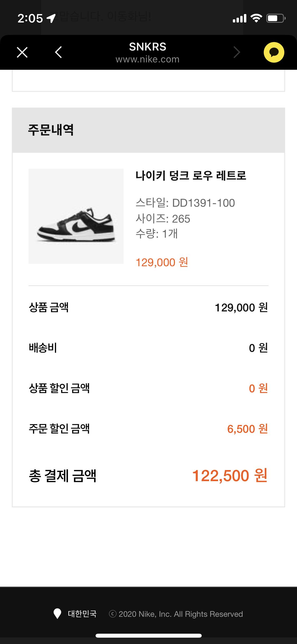Viewport: 297px width, 644px height.
Task: Tap the 주문내역 section header
Action: click(x=51, y=130)
